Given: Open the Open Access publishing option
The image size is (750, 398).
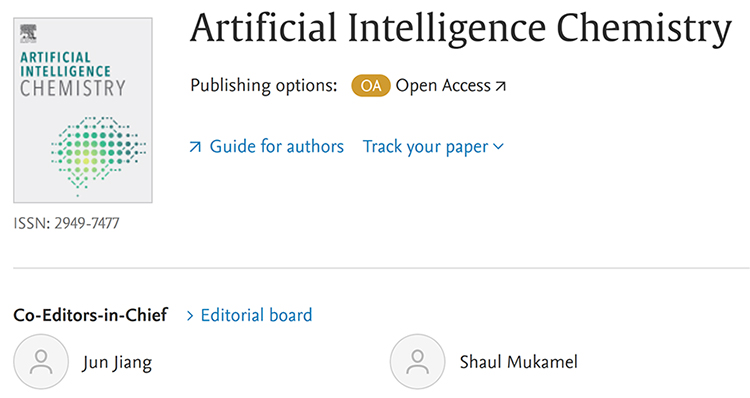Looking at the screenshot, I should [x=443, y=86].
